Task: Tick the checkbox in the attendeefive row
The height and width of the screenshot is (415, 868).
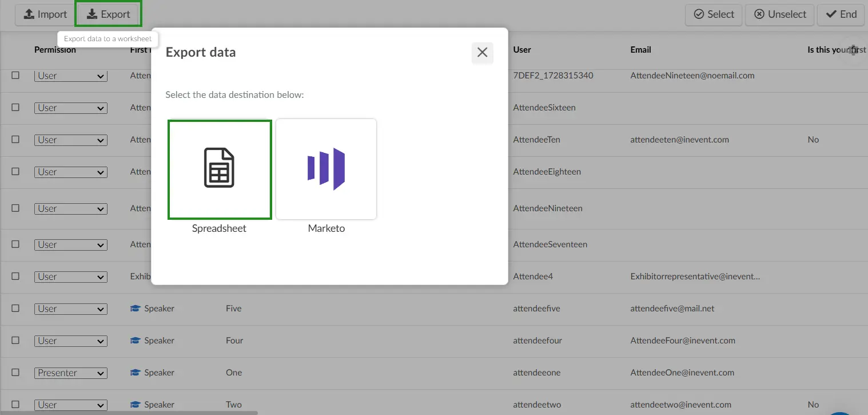Action: tap(15, 308)
